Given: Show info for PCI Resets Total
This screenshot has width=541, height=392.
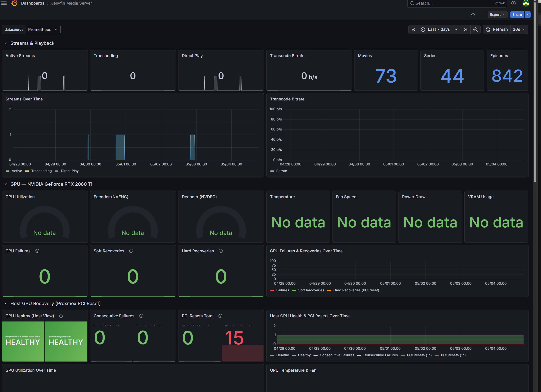Looking at the screenshot, I should (220, 316).
